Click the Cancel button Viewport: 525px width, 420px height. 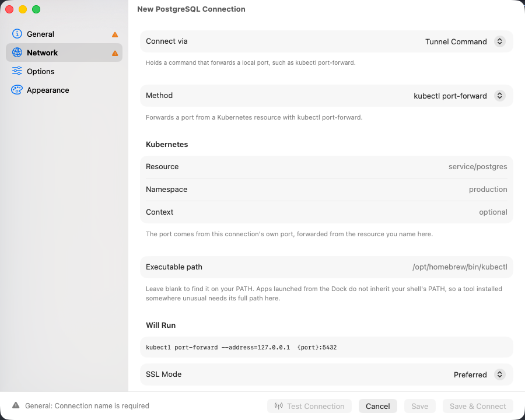point(377,406)
